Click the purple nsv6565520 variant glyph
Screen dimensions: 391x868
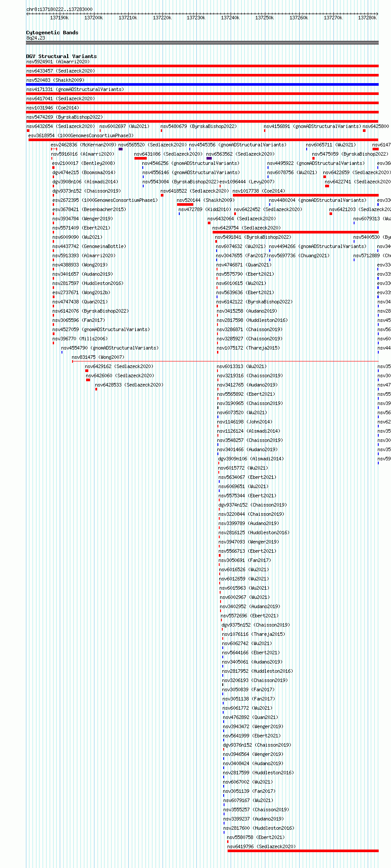120,149
